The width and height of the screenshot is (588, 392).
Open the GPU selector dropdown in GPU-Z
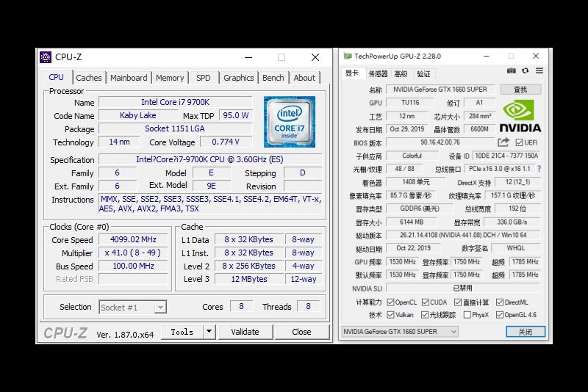coord(400,332)
